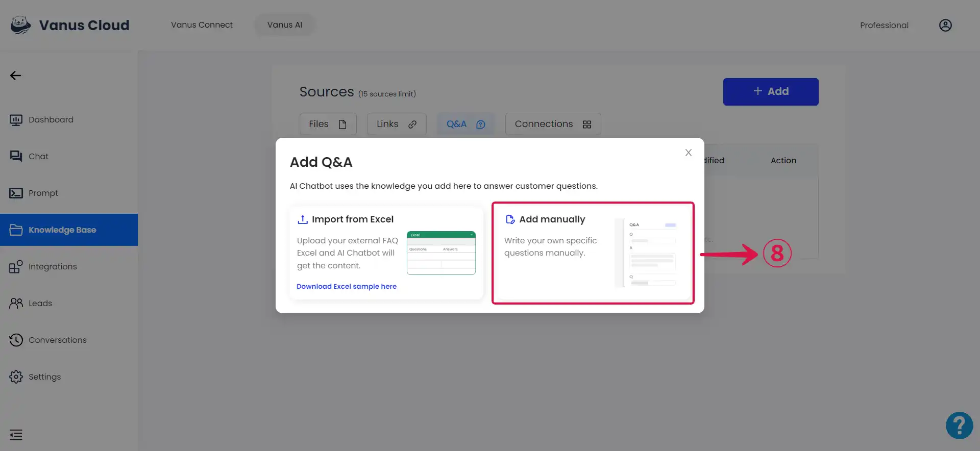
Task: Click the blue Add source button
Action: tap(771, 92)
